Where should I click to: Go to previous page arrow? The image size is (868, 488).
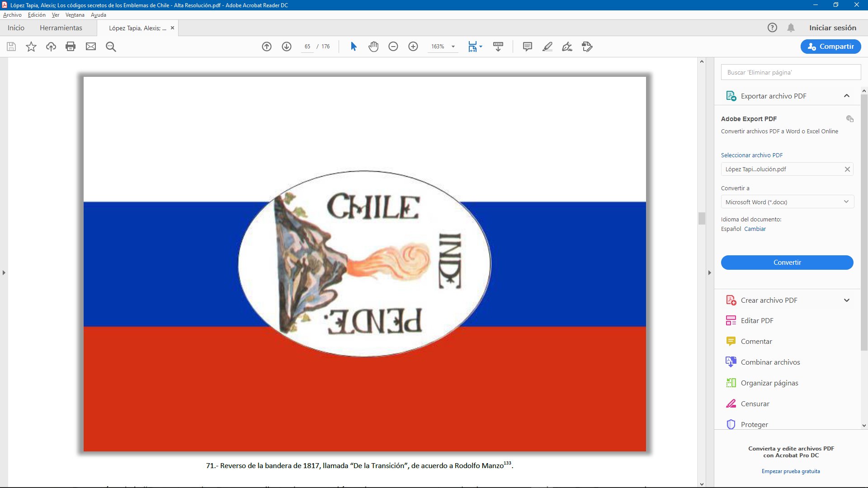[x=267, y=47]
